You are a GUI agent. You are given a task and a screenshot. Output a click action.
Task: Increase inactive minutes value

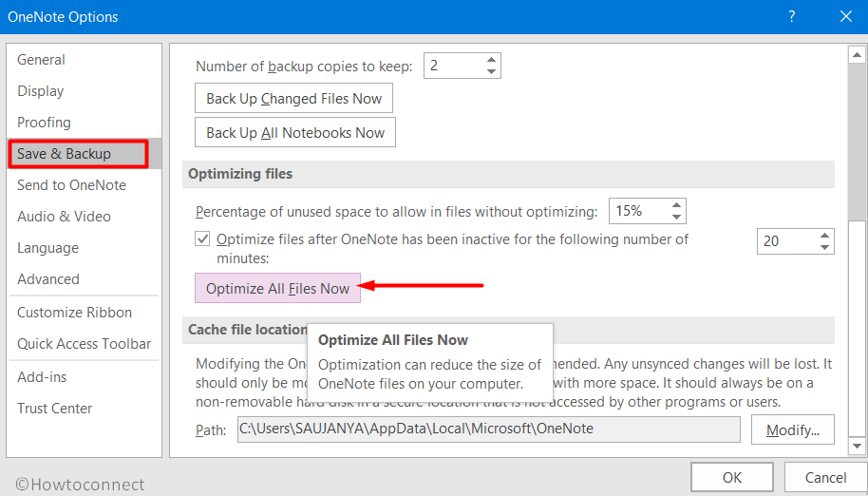coord(825,236)
